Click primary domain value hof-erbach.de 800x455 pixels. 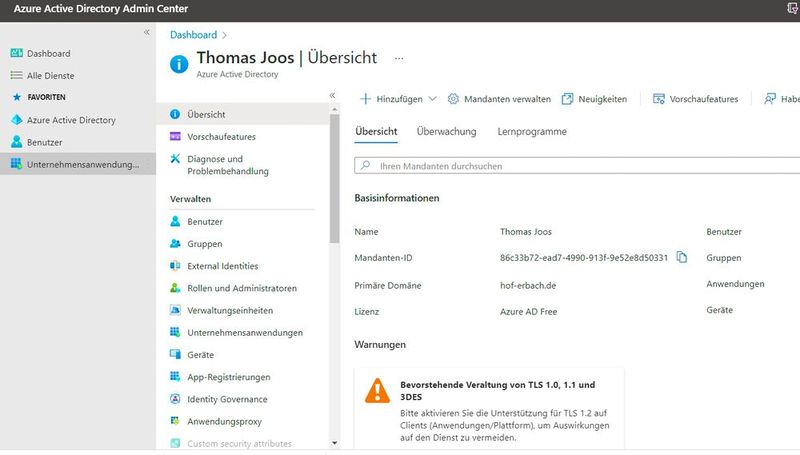tap(528, 285)
